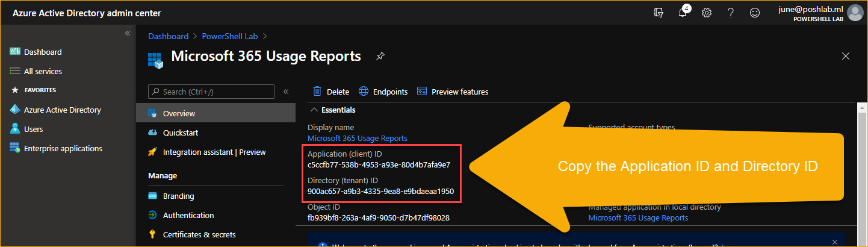The image size is (868, 247).
Task: Focus the Search (Ctrl+/) box
Action: click(211, 92)
